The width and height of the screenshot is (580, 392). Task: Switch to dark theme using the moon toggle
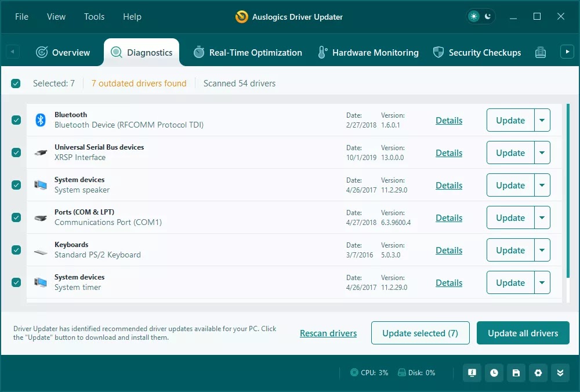pos(487,17)
